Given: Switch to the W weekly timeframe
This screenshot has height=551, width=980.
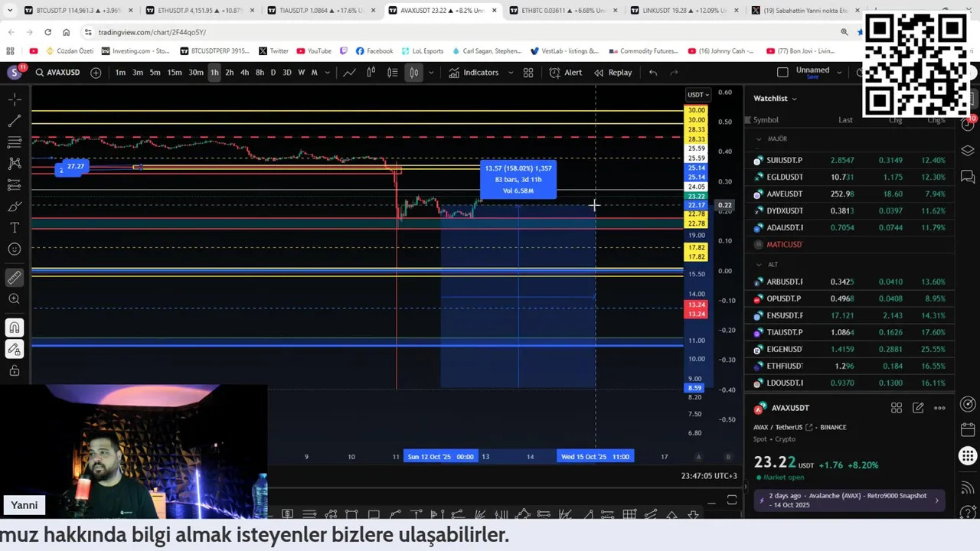Looking at the screenshot, I should pyautogui.click(x=301, y=73).
